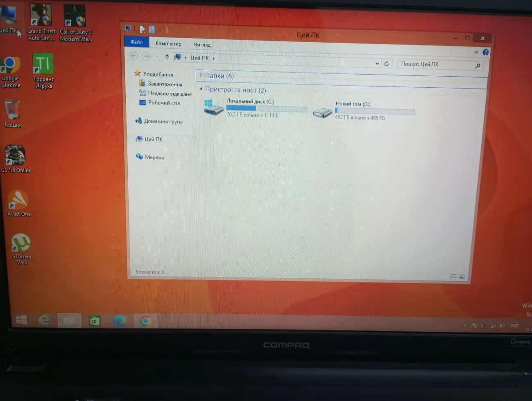The width and height of the screenshot is (532, 401).
Task: Select the Новий том (D:) drive
Action: tap(364, 111)
